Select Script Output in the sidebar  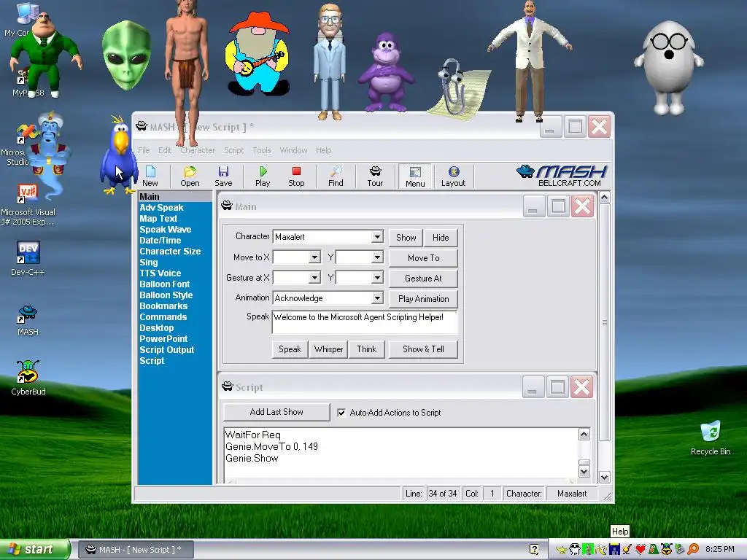[x=167, y=350]
